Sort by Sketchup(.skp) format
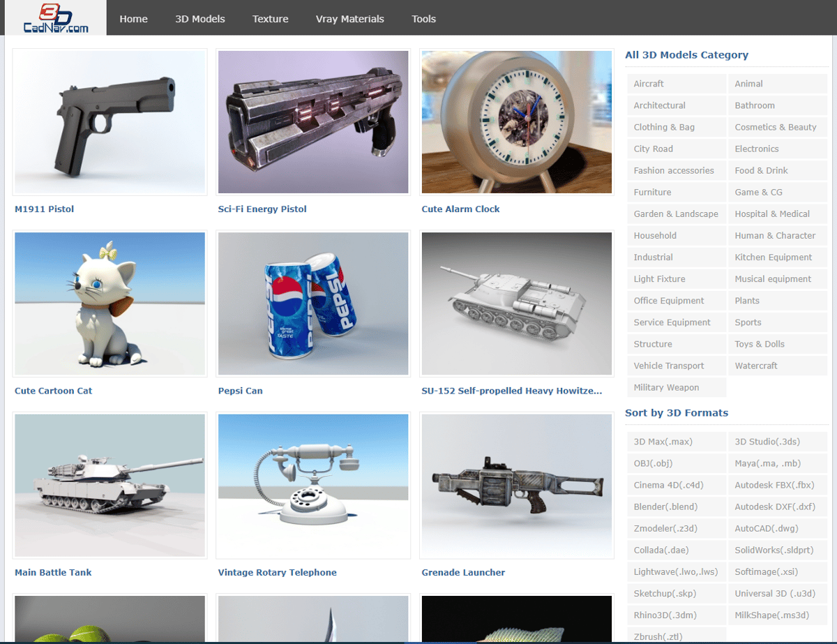The height and width of the screenshot is (644, 837). click(x=677, y=594)
